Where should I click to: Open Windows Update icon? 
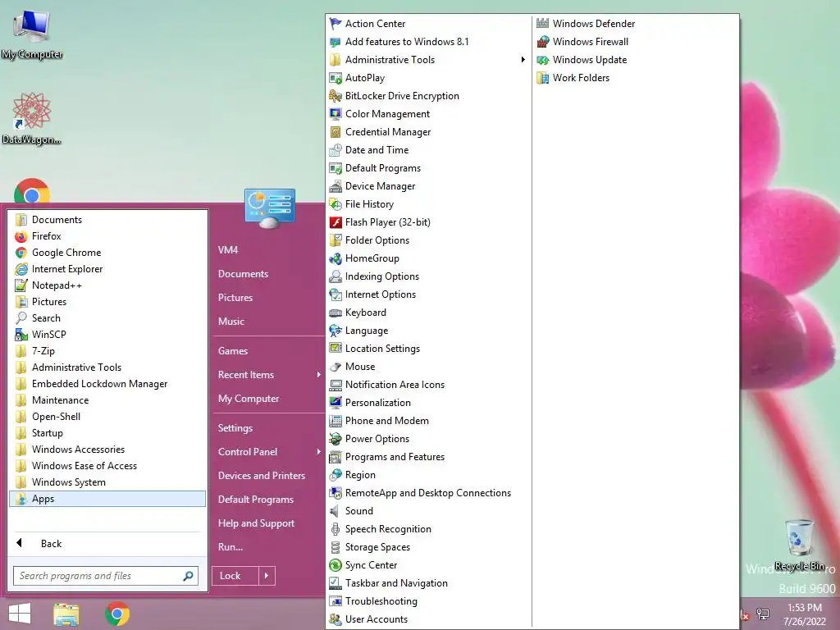coord(543,60)
